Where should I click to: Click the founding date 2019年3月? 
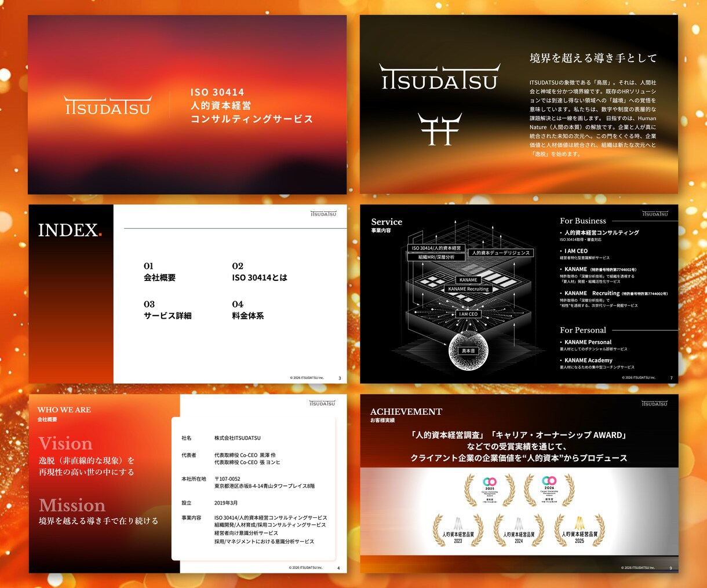click(x=226, y=503)
